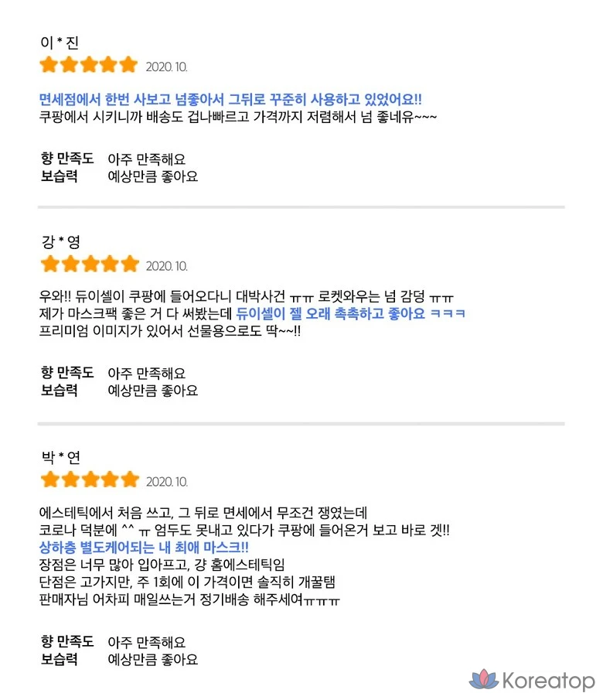Click the first star in 이*진's rating
Viewport: 603px width, 700px height.
click(49, 65)
